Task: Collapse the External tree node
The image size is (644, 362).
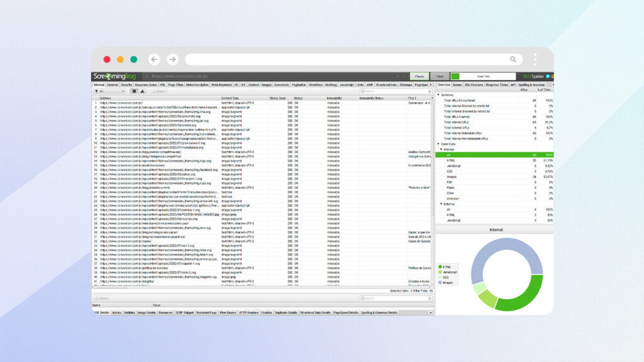Action: click(x=441, y=204)
